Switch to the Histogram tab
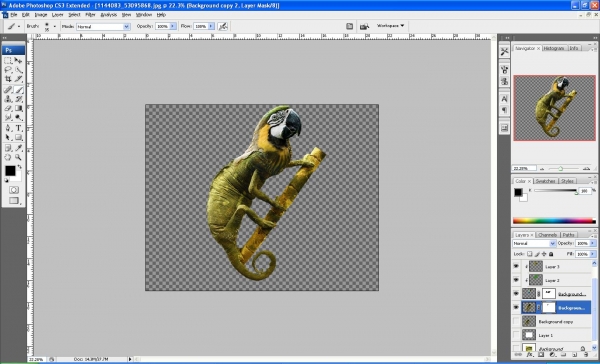This screenshot has width=600, height=364. (554, 48)
